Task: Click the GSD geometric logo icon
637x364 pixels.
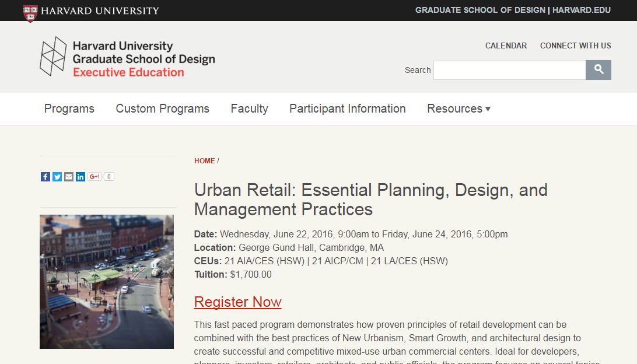Action: click(53, 56)
